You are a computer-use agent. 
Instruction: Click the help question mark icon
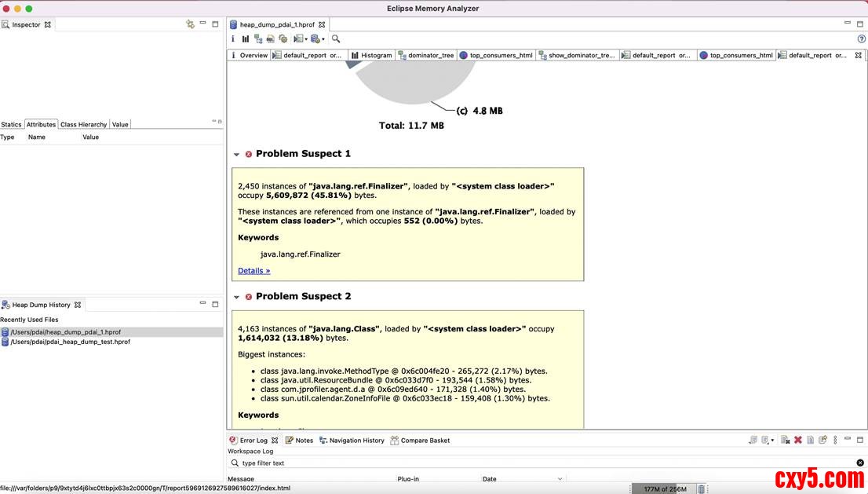tap(862, 38)
